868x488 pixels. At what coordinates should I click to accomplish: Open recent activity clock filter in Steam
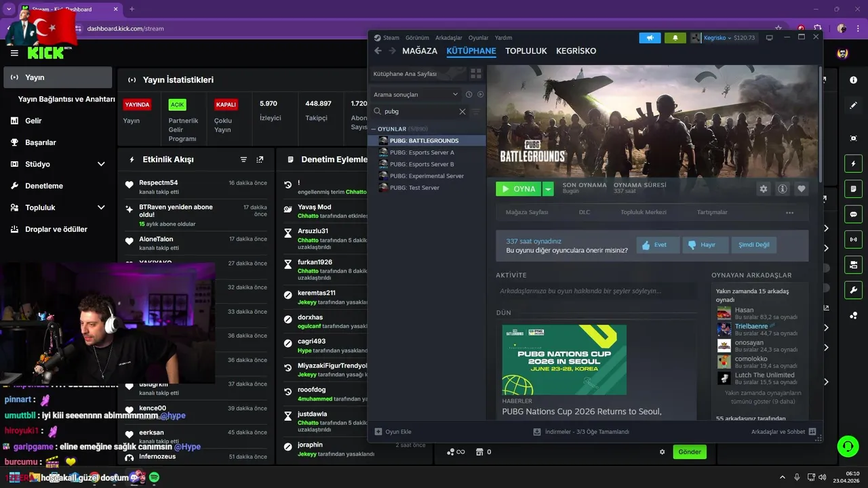[x=469, y=94]
